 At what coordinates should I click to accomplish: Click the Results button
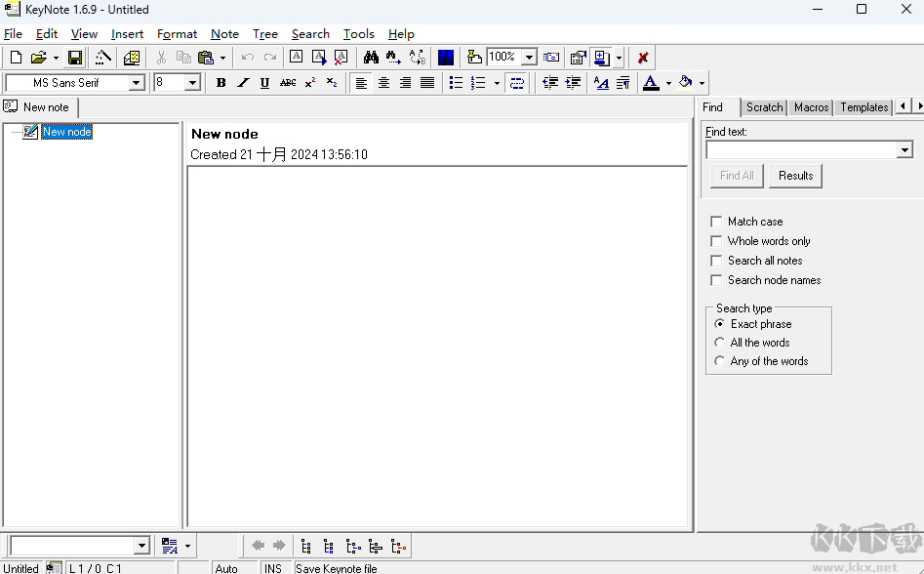click(795, 176)
